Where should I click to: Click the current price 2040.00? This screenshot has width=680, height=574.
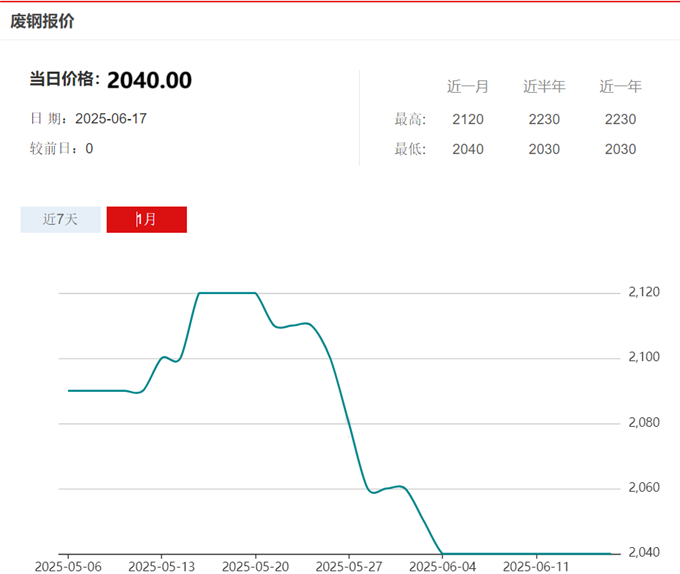[x=149, y=80]
